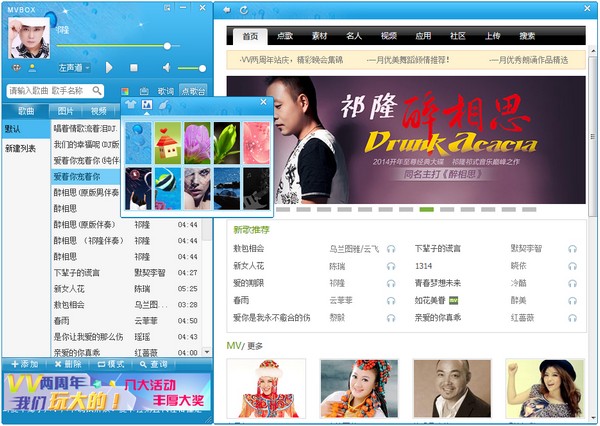Click the 删除 button below playlist

click(x=68, y=364)
